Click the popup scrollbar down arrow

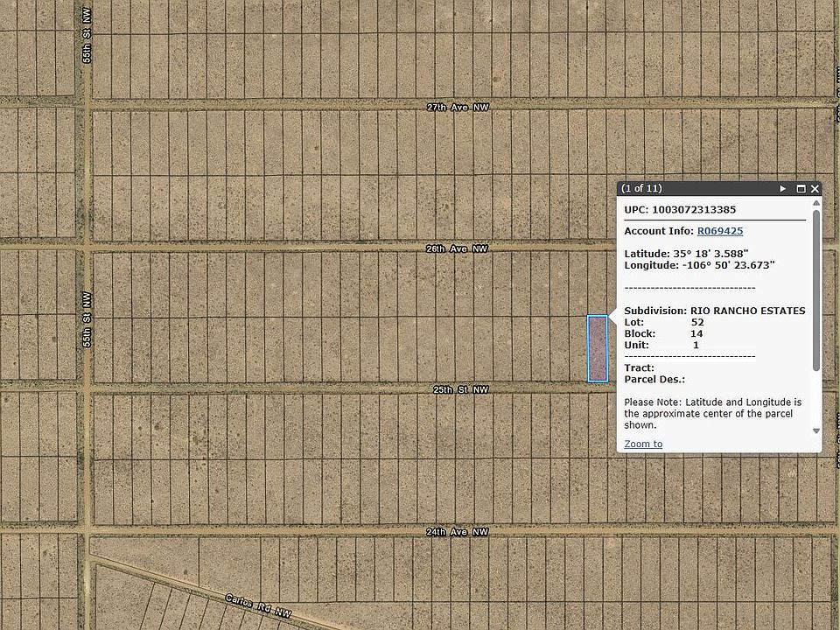coord(816,430)
